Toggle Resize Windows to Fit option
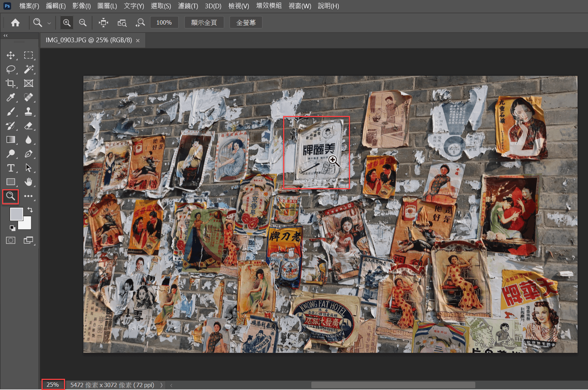Screen dimensions: 588x390 (x=104, y=23)
